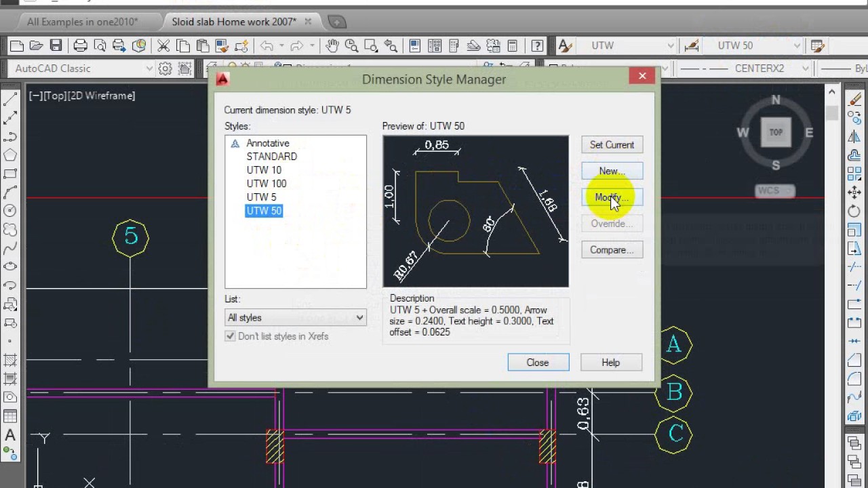Select UTW 10 in styles list
The width and height of the screenshot is (868, 488).
tap(264, 170)
